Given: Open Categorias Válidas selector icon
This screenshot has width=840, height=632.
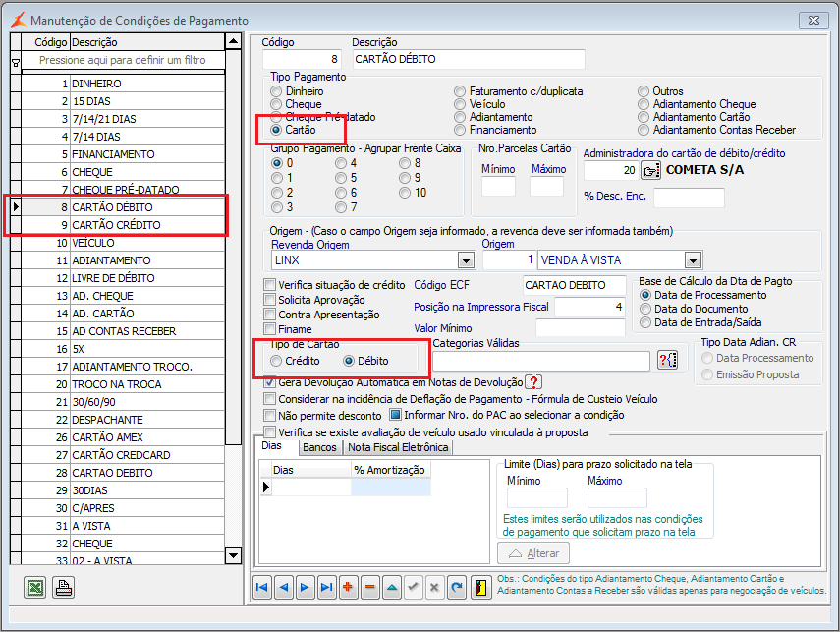Looking at the screenshot, I should (x=667, y=360).
